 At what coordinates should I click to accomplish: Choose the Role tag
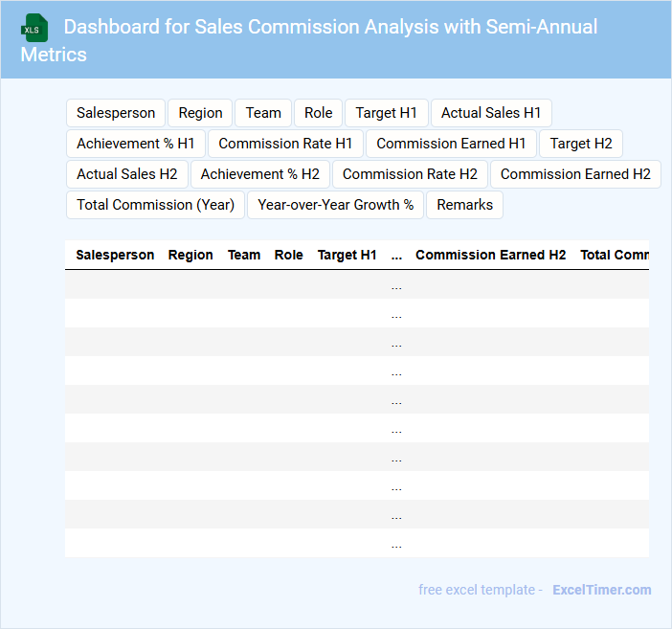point(318,113)
